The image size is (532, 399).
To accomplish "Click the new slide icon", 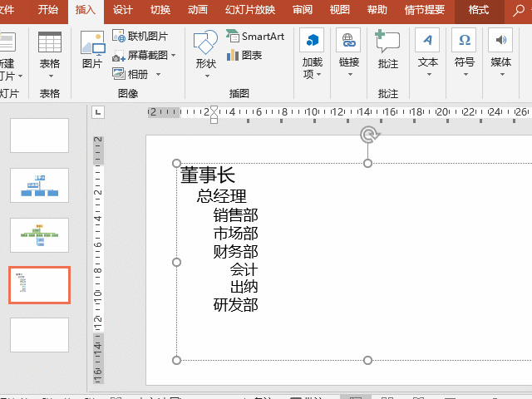I will click(x=7, y=42).
